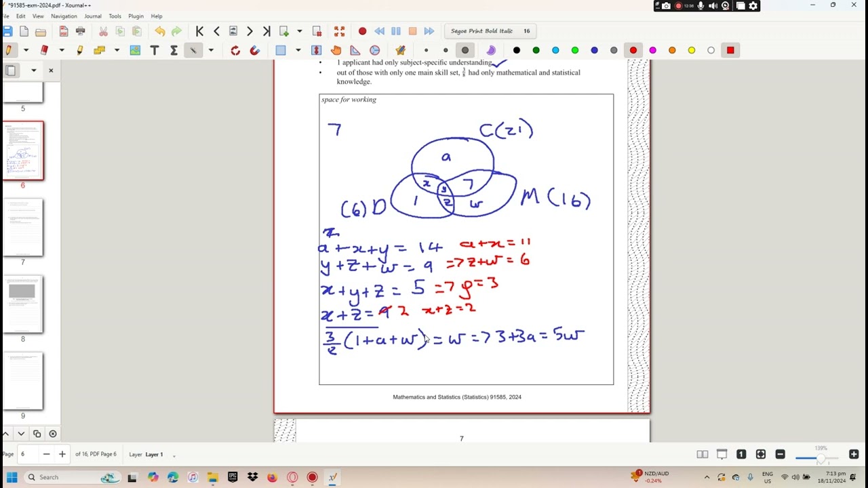Screen dimensions: 868x488
Task: Open pen tool options dropdown
Action: (x=26, y=50)
